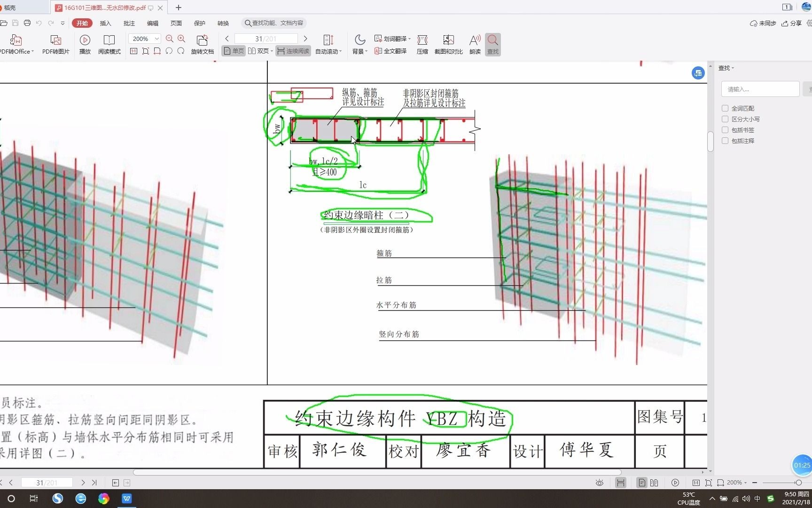
Task: Enable 包括注释 include comments checkbox
Action: pyautogui.click(x=725, y=141)
